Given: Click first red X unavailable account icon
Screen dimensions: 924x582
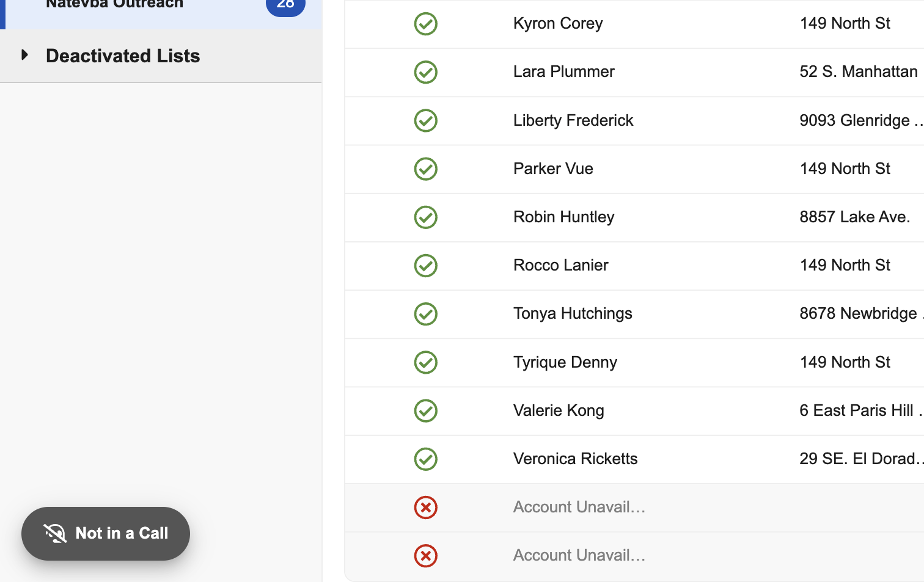Looking at the screenshot, I should click(x=425, y=507).
